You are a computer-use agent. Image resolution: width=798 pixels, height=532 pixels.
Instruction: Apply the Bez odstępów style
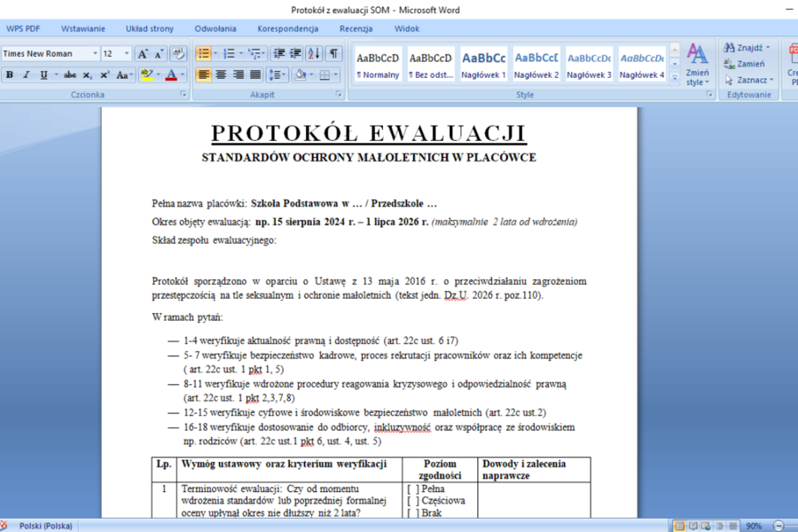[431, 65]
